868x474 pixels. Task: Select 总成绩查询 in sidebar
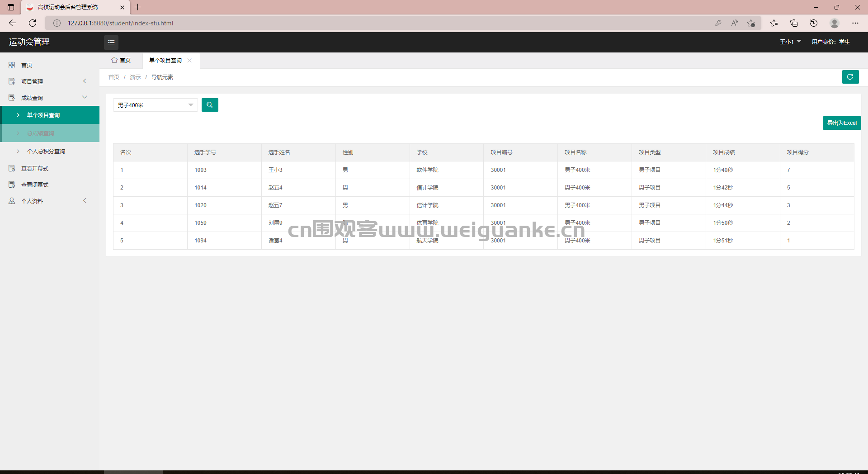click(x=50, y=133)
